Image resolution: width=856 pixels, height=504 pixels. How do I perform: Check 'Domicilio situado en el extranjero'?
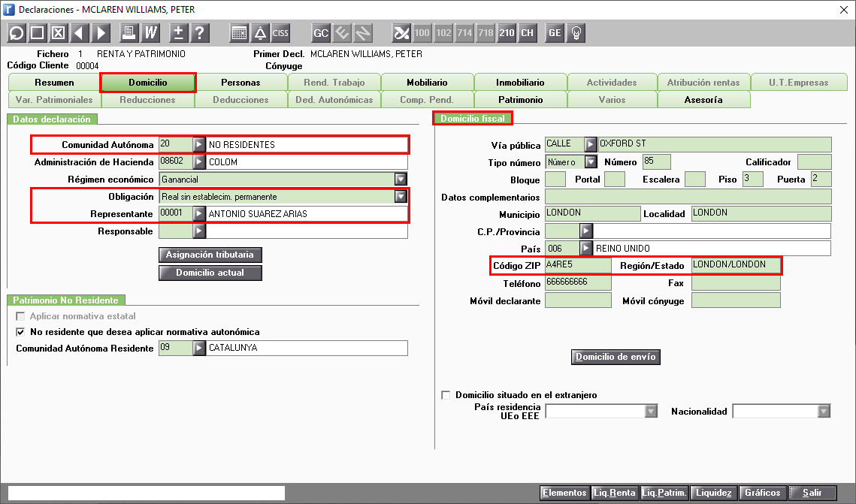(x=446, y=395)
